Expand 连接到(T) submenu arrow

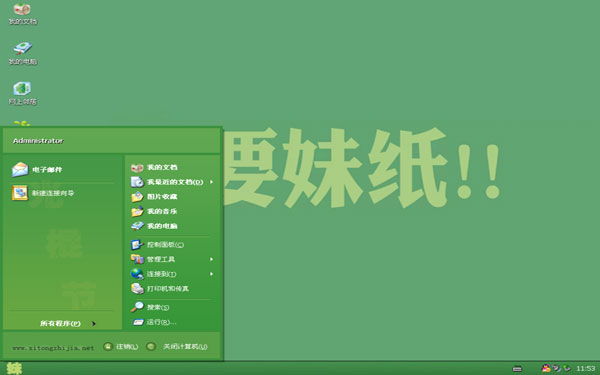(x=211, y=274)
